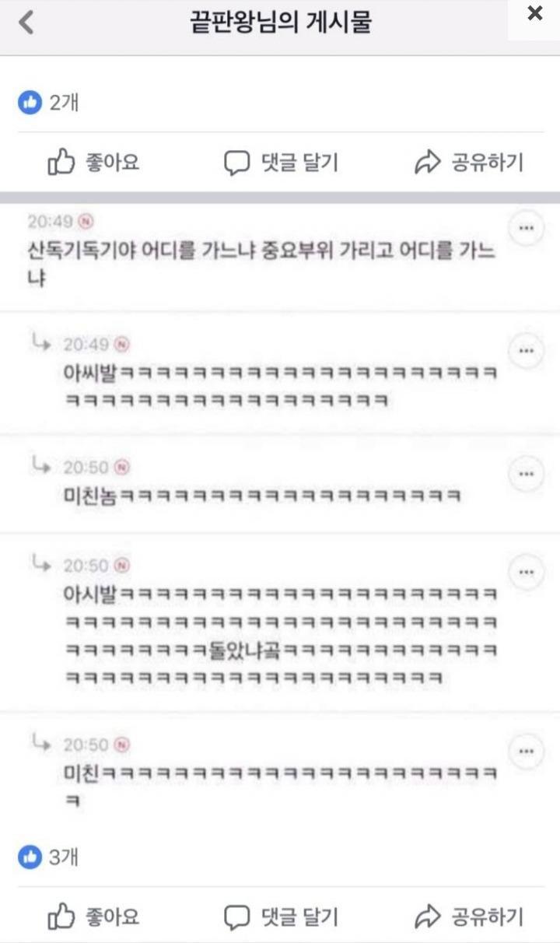Select the 산독기독기야 어디를 가느냐 comment text
The image size is (560, 943).
(261, 265)
